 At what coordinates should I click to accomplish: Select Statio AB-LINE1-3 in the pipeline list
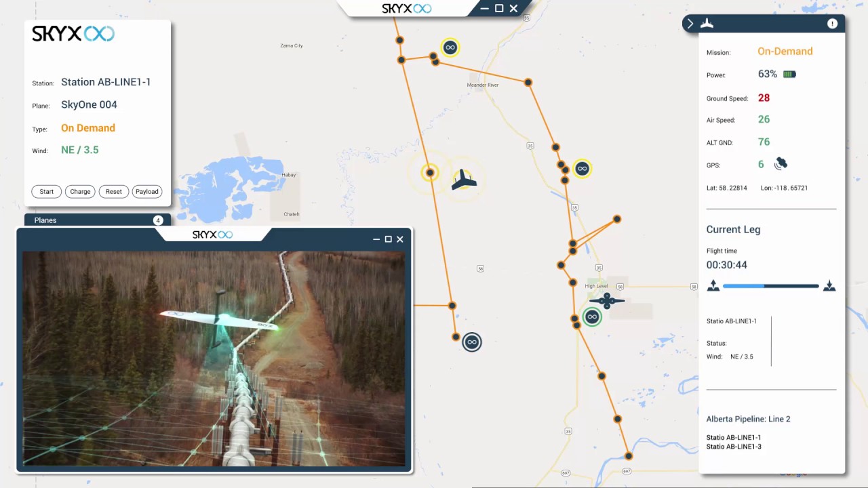[x=734, y=447]
